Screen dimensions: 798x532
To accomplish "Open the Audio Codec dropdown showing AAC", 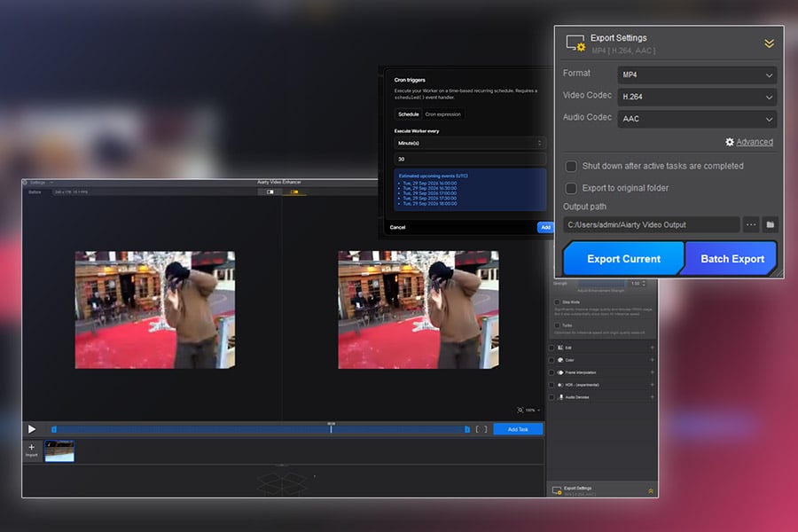I will pos(697,119).
